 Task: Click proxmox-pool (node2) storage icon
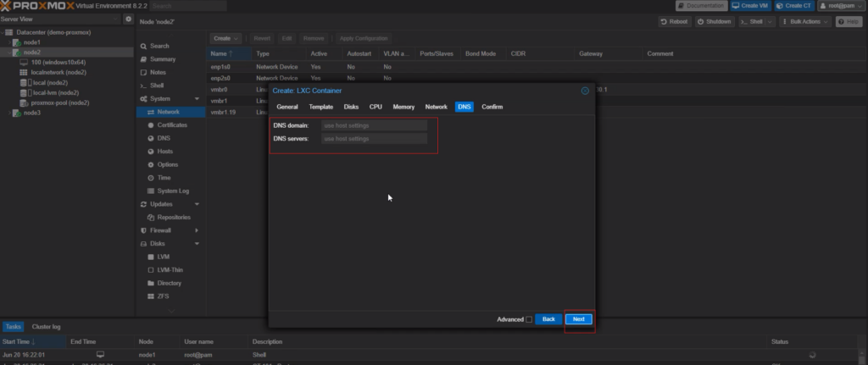24,102
